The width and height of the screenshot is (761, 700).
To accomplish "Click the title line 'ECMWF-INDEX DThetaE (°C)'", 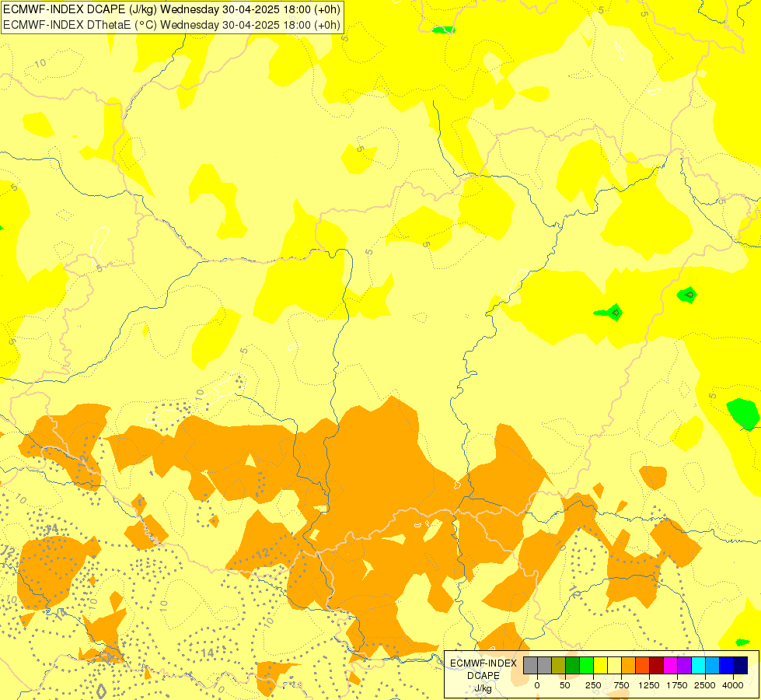I will 80,25.
